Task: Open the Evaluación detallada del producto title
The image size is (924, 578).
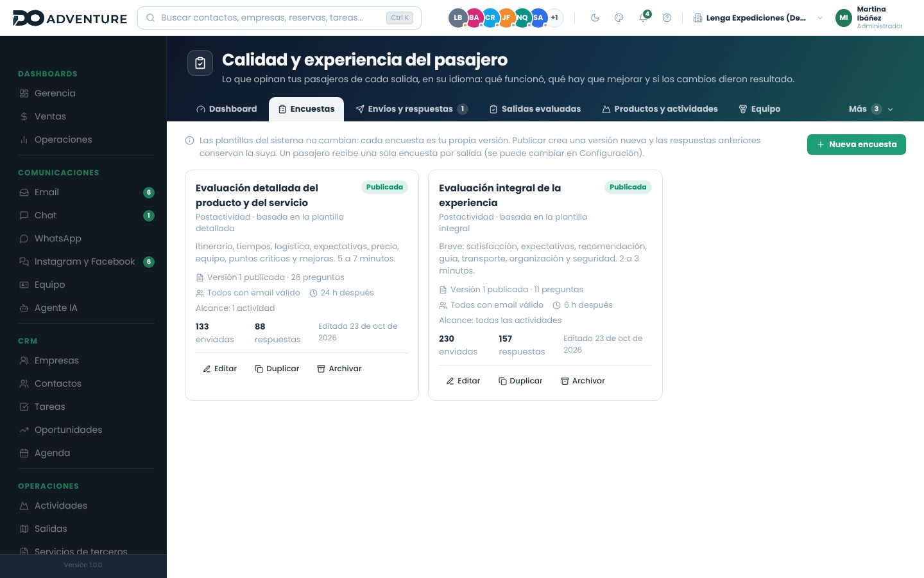Action: click(x=257, y=195)
